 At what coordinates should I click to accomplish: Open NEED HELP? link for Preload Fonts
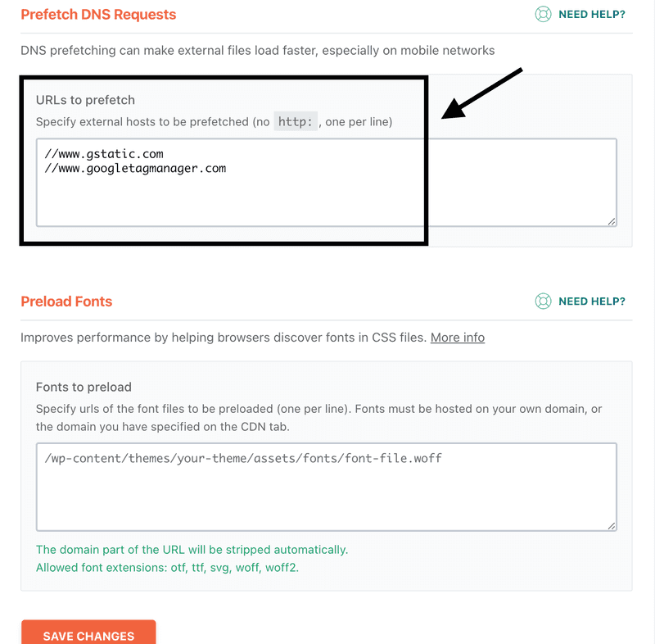pos(591,302)
